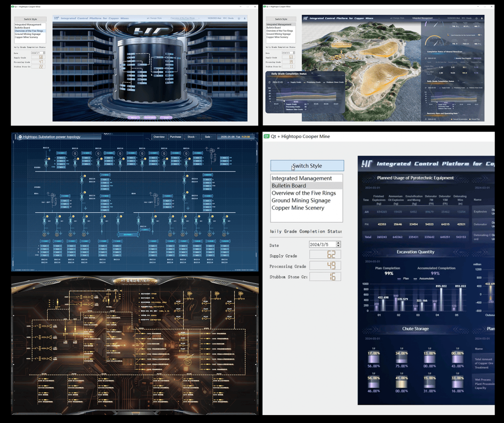The image size is (504, 423).
Task: Click Total value 265243 in pyrotechnic table
Action: pyautogui.click(x=381, y=237)
